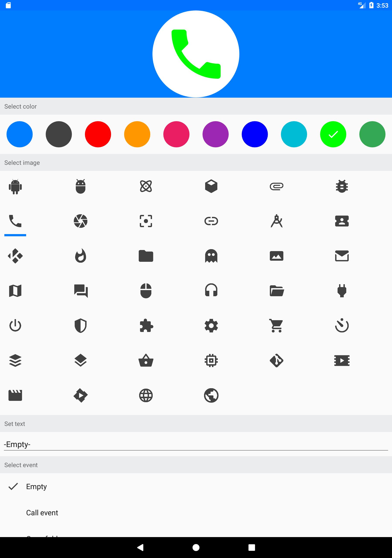Select the drafting compass icon

coord(277,221)
